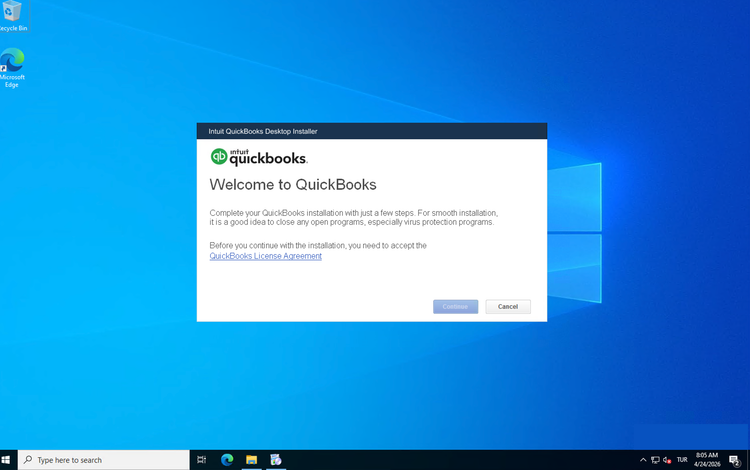
Task: Switch the TUR input language indicator
Action: coord(682,460)
